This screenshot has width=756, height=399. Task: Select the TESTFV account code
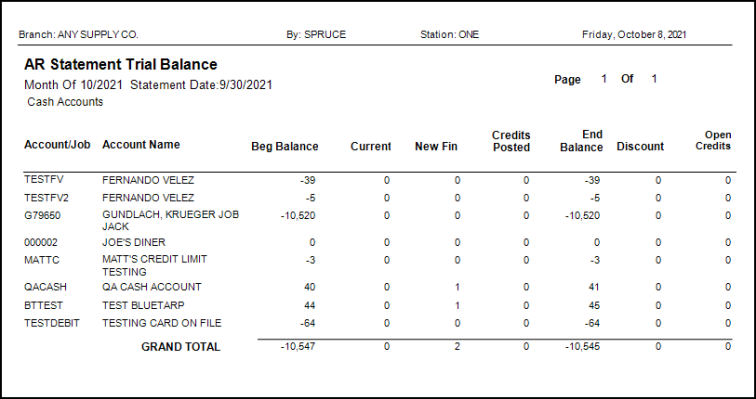pyautogui.click(x=44, y=180)
